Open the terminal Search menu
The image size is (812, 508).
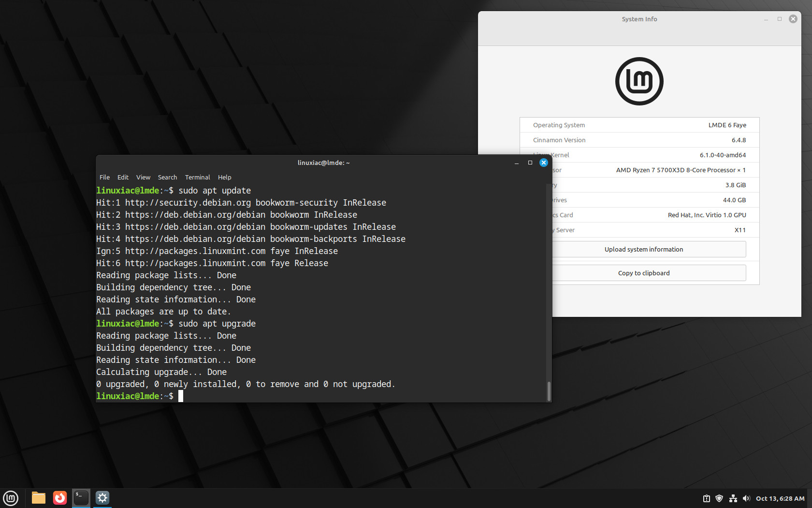pos(167,178)
